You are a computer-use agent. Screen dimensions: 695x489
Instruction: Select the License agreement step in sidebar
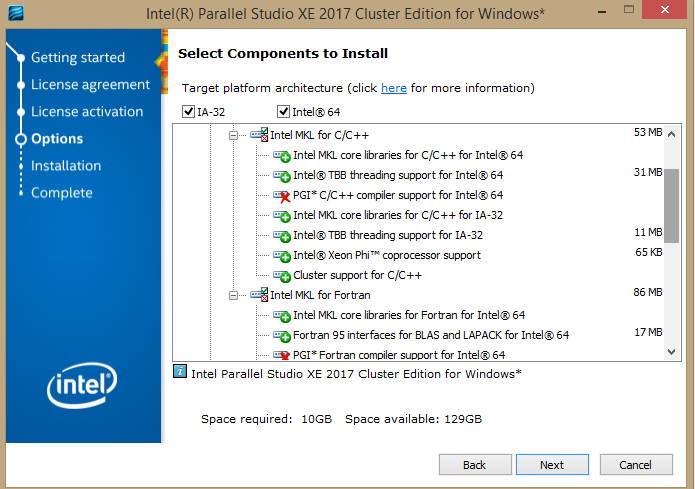tap(90, 85)
